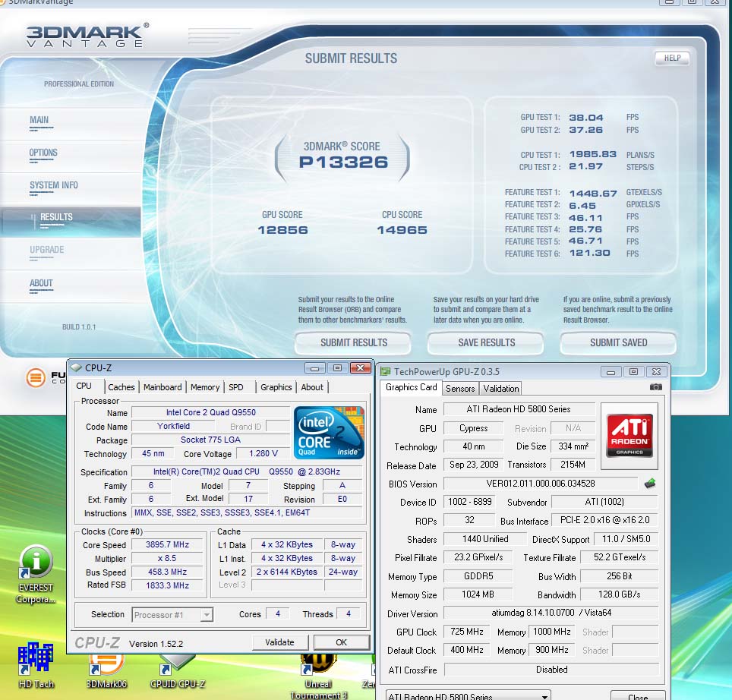Click the ATI Radeon logo in GPU-Z
The image size is (732, 700).
point(629,435)
